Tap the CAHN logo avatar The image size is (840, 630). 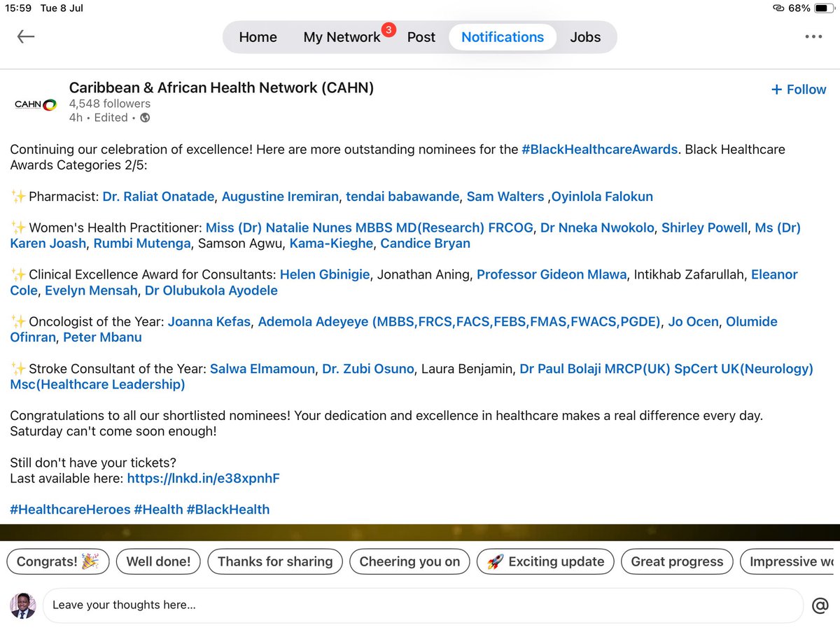click(x=35, y=104)
